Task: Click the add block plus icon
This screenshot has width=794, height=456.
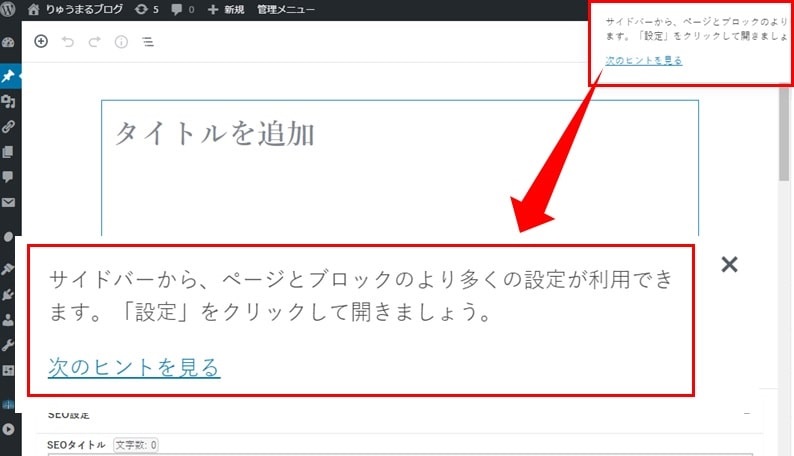Action: [x=41, y=41]
